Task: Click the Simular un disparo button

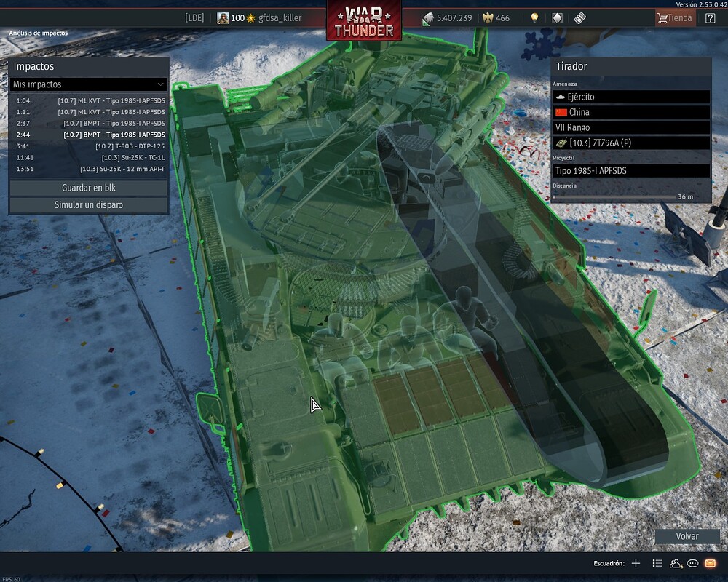Action: [x=89, y=205]
